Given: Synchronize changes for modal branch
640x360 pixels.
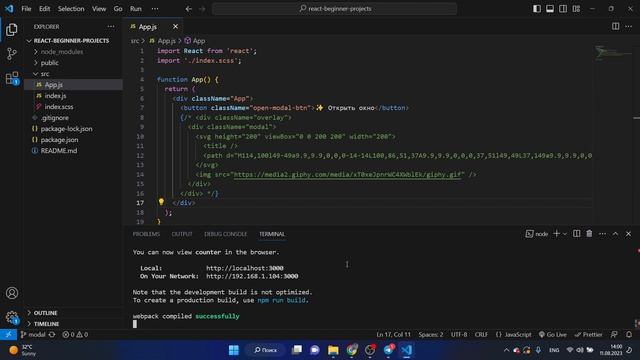Looking at the screenshot, I should [52, 334].
